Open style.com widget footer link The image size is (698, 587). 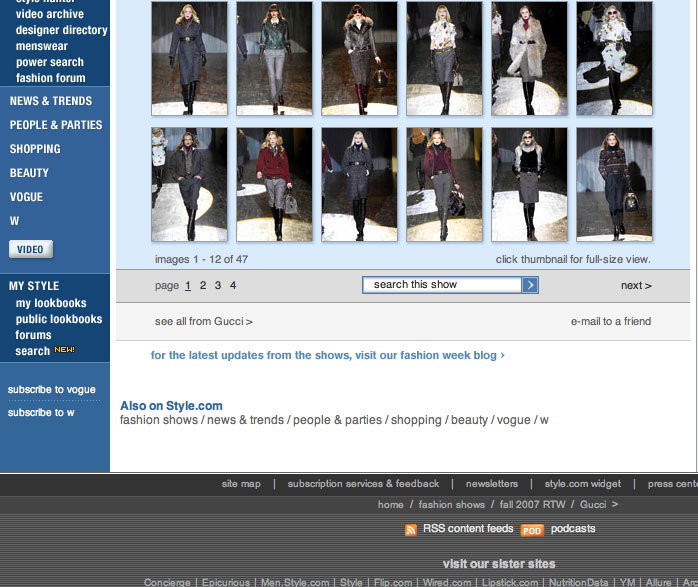click(583, 484)
